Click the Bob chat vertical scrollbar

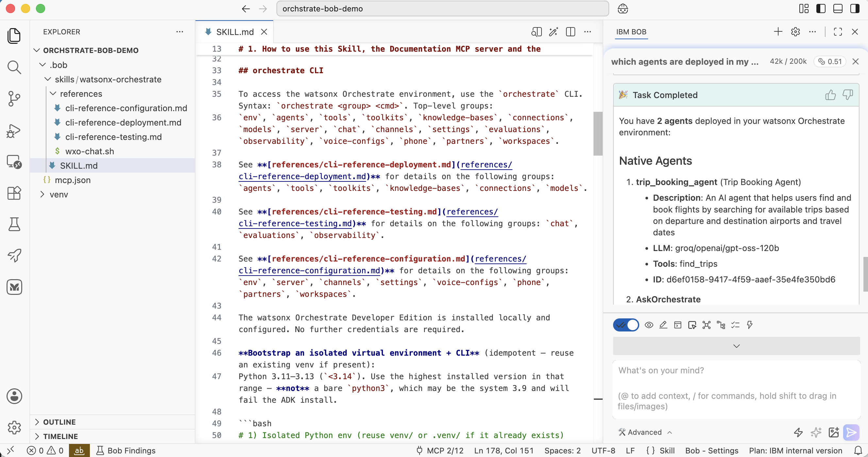tap(865, 274)
